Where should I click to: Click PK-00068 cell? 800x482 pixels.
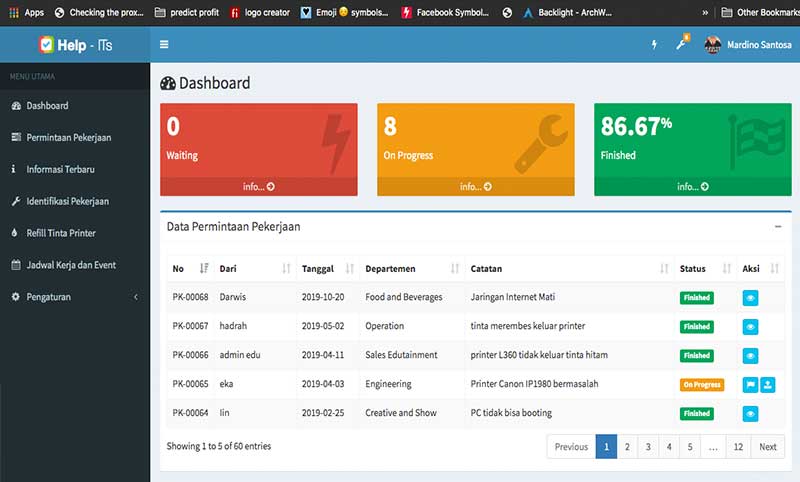point(190,297)
